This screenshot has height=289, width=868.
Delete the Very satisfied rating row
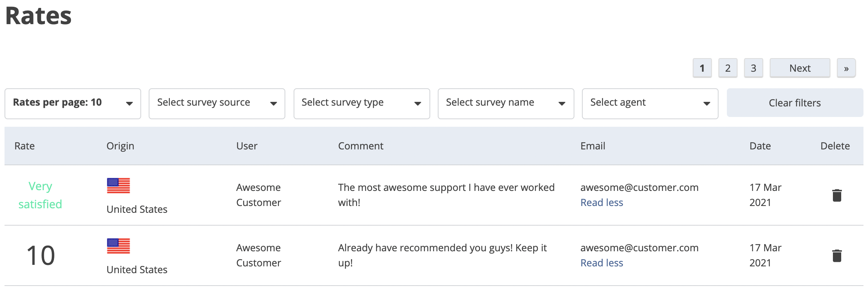click(x=837, y=195)
